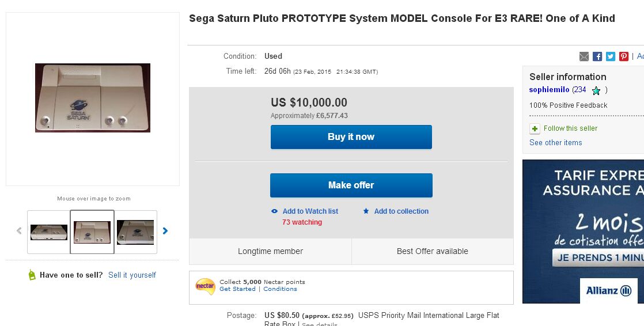Add item to Watch list

tap(310, 211)
